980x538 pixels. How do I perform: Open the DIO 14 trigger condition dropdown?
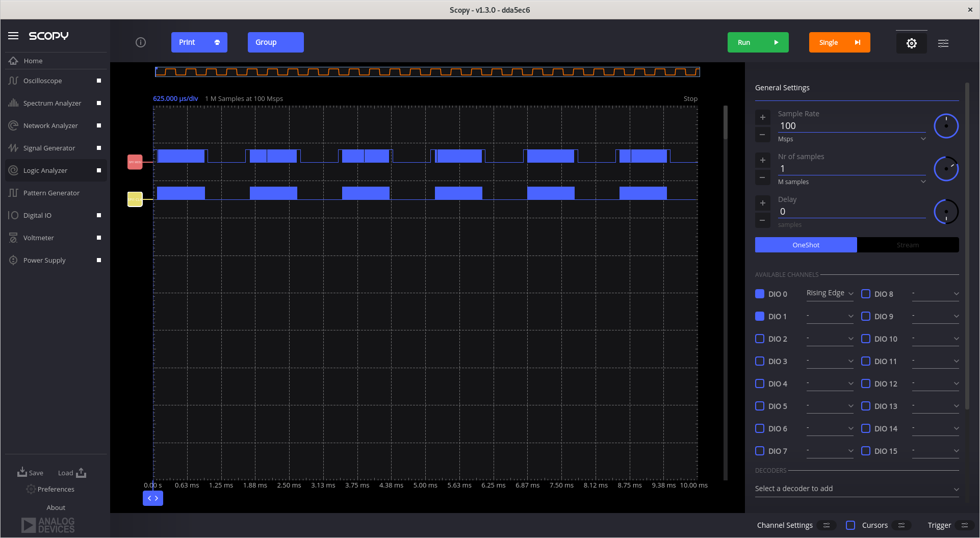point(936,428)
